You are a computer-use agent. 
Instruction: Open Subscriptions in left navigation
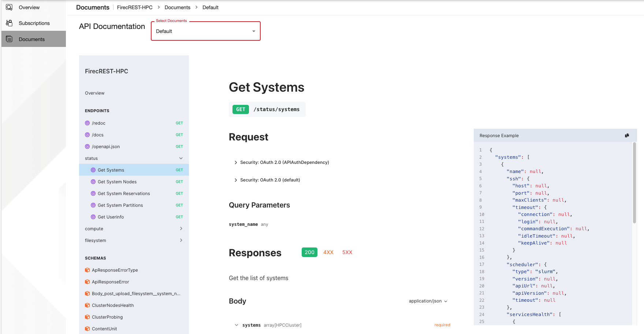coord(34,23)
